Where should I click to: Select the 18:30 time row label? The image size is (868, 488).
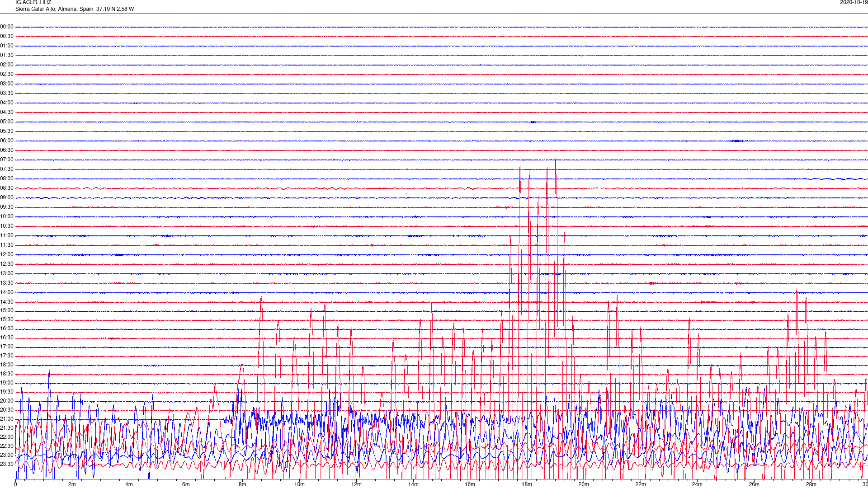pos(7,374)
